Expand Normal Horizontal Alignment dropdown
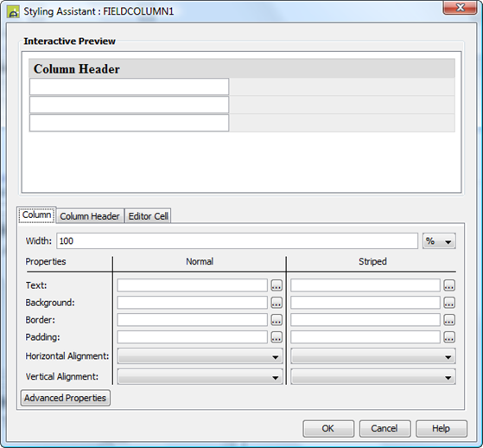This screenshot has height=448, width=483. click(x=200, y=356)
